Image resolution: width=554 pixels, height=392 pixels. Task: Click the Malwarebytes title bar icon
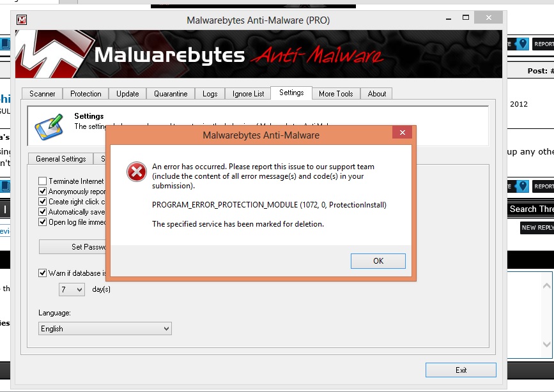[x=22, y=20]
